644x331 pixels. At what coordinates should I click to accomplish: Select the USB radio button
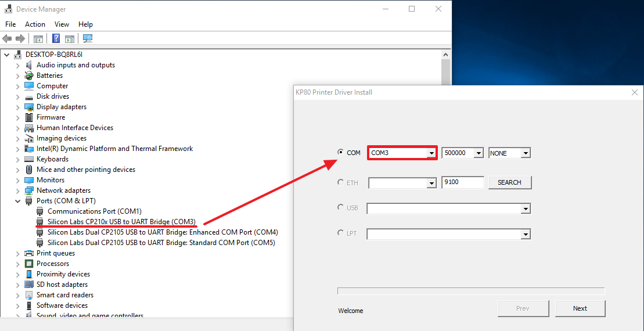[x=340, y=208]
